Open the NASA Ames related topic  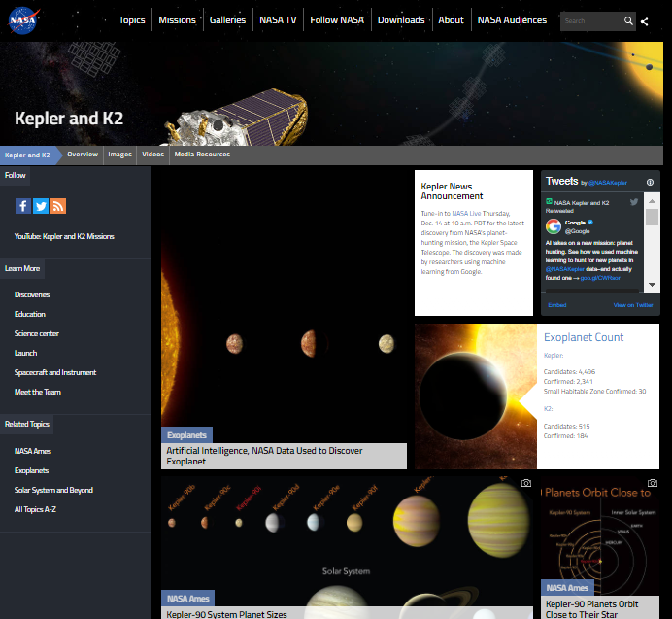33,451
